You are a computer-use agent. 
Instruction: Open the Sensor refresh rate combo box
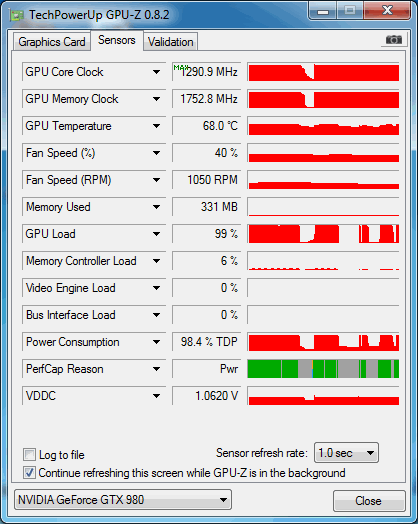346,453
